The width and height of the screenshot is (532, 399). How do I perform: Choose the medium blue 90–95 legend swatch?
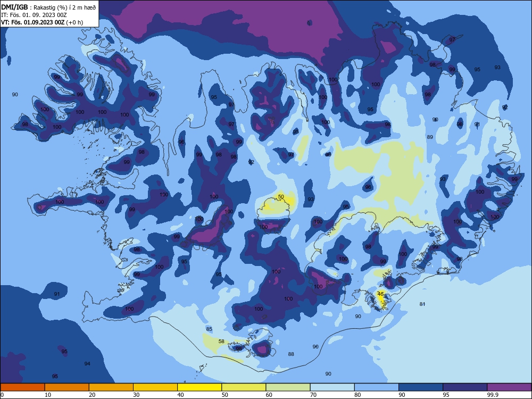tap(421, 387)
